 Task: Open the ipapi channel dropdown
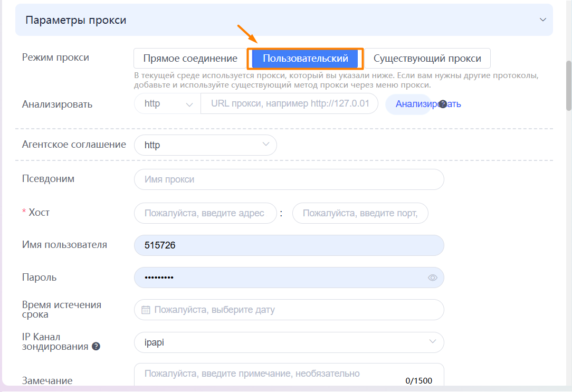point(289,342)
